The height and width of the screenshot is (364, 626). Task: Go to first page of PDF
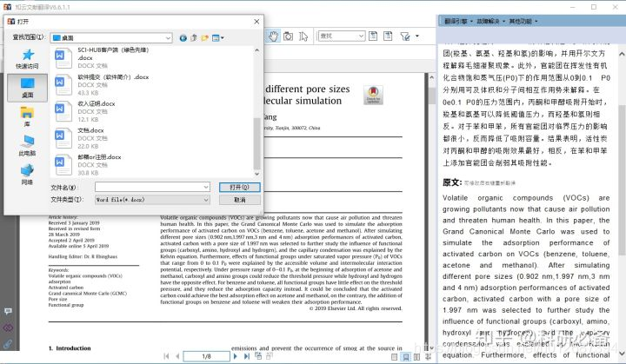click(166, 356)
